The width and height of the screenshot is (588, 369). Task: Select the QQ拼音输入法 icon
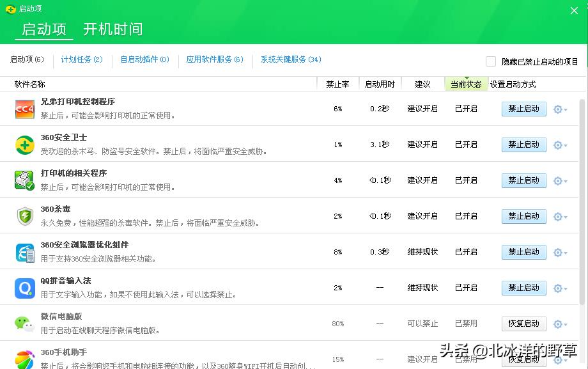[24, 288]
